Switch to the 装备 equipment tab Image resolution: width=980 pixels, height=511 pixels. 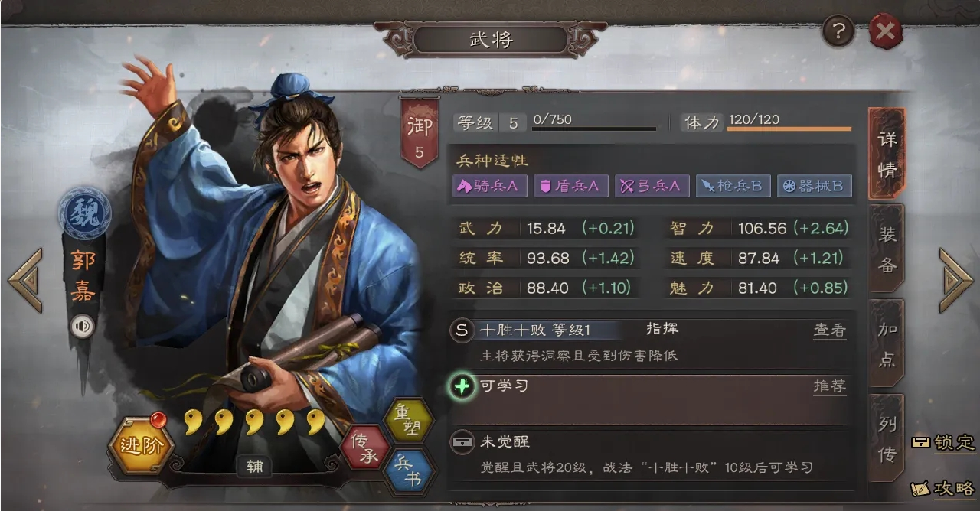pos(887,248)
